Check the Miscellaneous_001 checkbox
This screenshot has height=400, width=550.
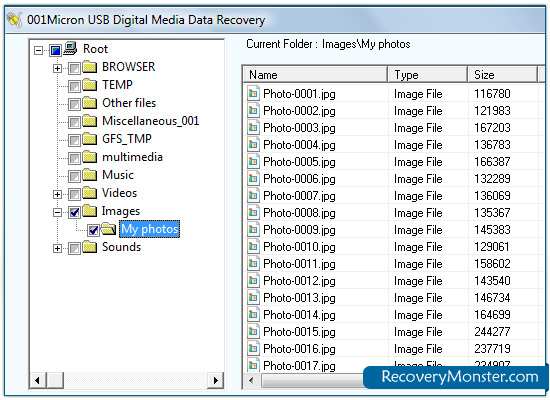[x=74, y=122]
